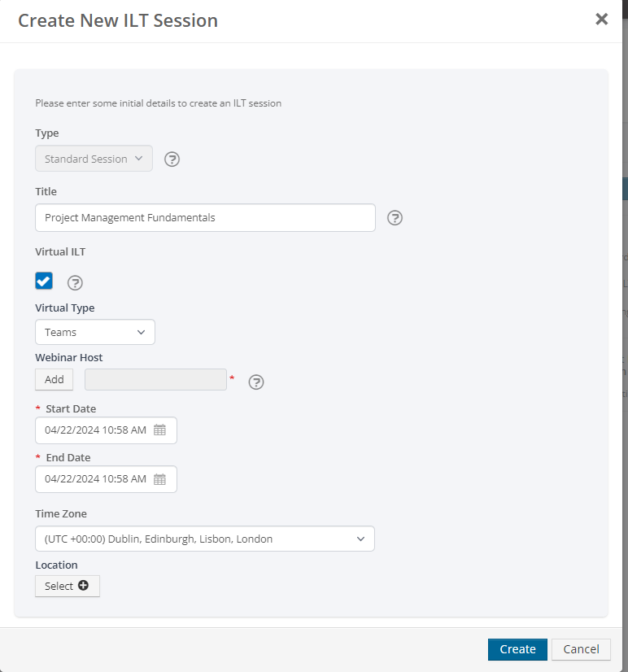
Task: Uncheck the Virtual ILT checkbox
Action: (x=44, y=281)
